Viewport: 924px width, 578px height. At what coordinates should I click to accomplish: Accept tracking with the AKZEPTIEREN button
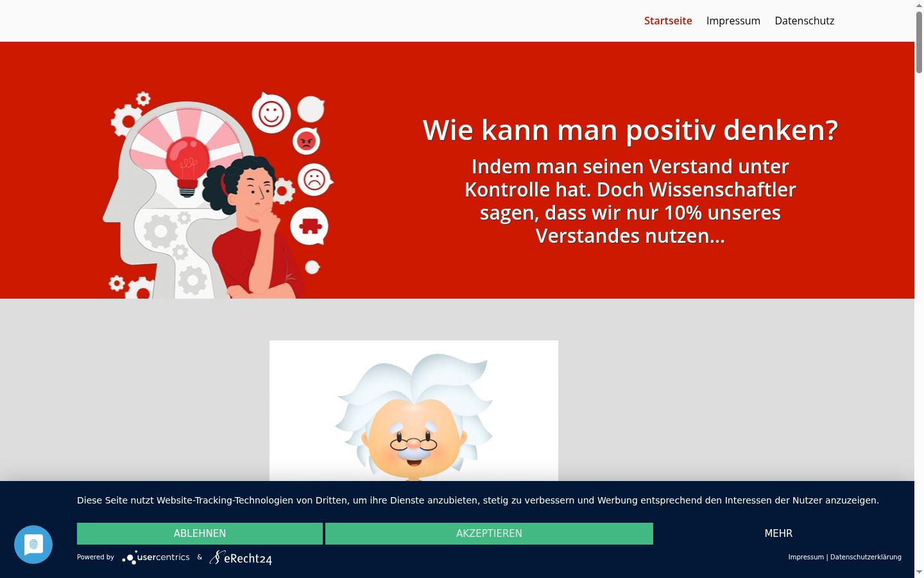tap(489, 534)
